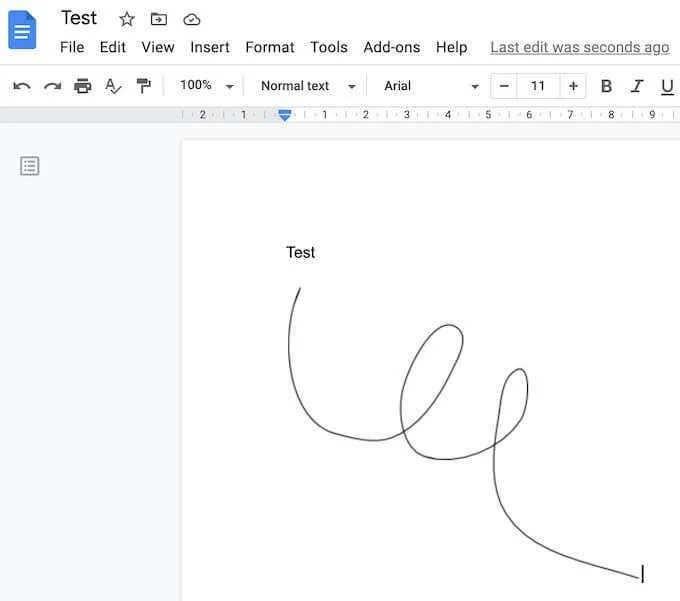Open the Last edit was seconds ago link
This screenshot has height=601, width=680.
580,47
